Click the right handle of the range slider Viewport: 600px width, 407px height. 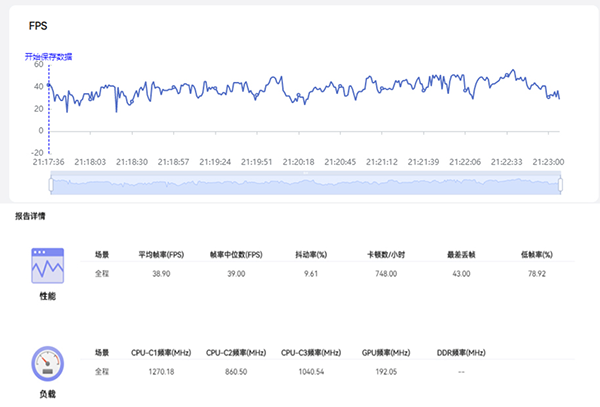coord(561,184)
